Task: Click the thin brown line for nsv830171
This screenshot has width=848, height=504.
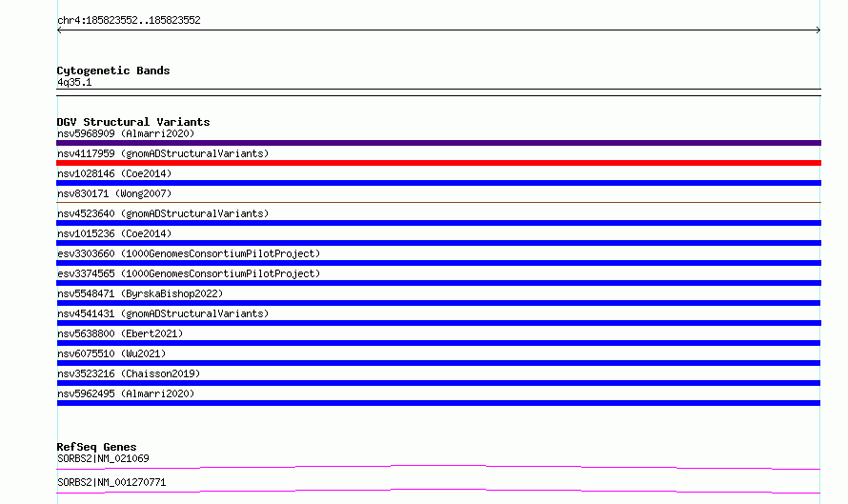Action: coord(438,202)
